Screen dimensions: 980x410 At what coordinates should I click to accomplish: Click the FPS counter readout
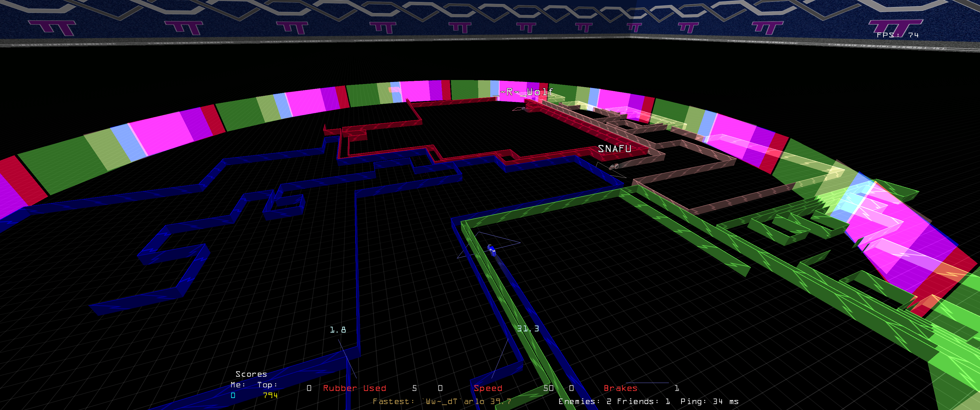coord(897,35)
